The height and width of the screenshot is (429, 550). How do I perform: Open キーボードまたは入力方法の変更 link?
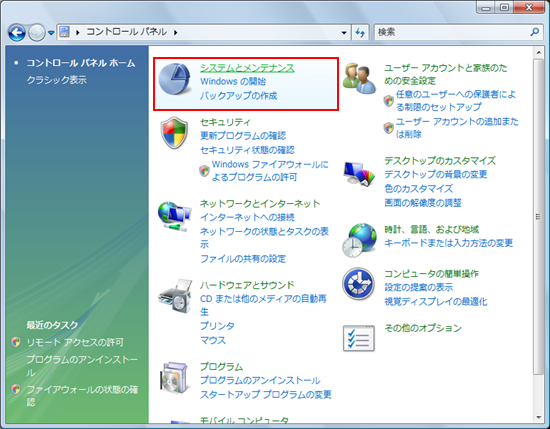pyautogui.click(x=449, y=243)
